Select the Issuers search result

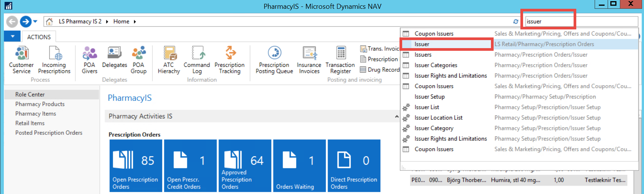(519, 55)
